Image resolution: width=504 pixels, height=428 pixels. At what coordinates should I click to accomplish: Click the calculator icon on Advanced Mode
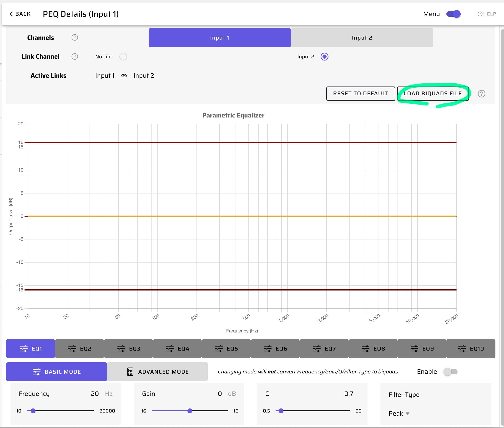click(x=130, y=372)
